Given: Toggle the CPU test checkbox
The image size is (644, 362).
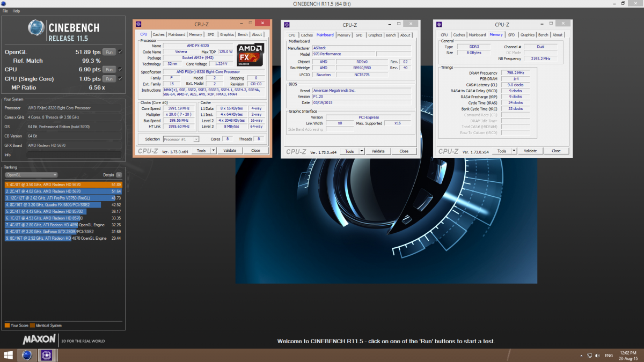Looking at the screenshot, I should (120, 69).
